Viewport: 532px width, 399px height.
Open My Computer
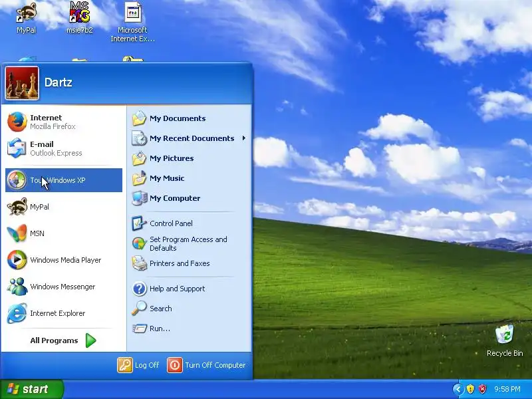[x=190, y=198]
